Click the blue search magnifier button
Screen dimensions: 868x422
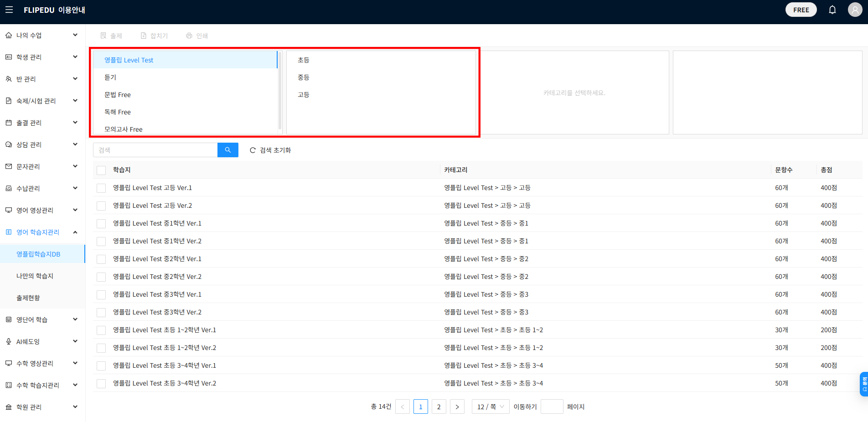tap(228, 150)
